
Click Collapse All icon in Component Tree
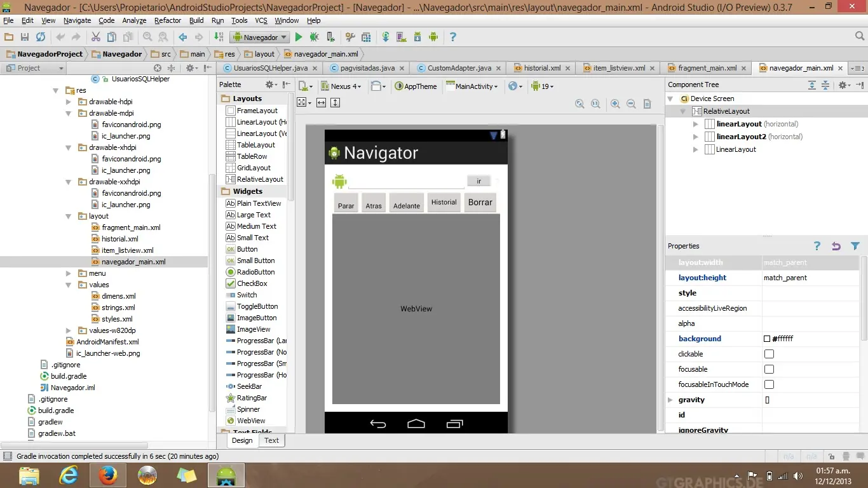[x=825, y=85]
